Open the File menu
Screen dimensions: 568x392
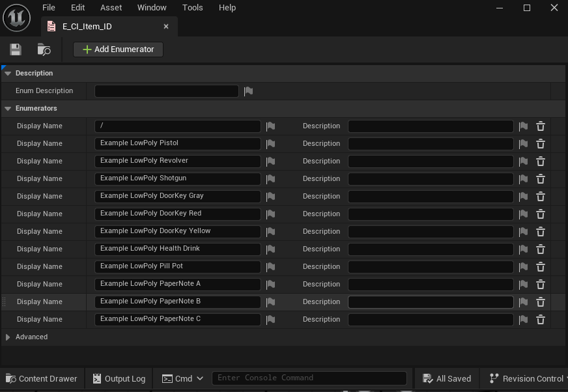tap(49, 8)
